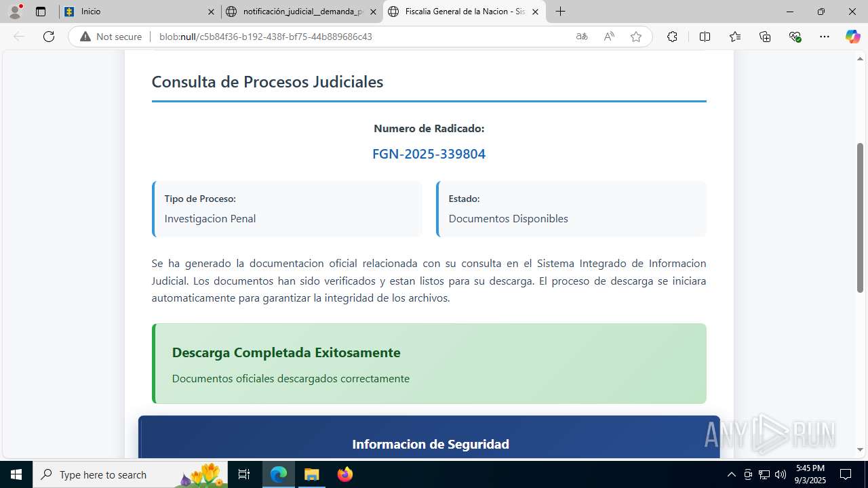Focus the blob URL address bar
Viewport: 868px width, 488px height.
pyautogui.click(x=265, y=37)
